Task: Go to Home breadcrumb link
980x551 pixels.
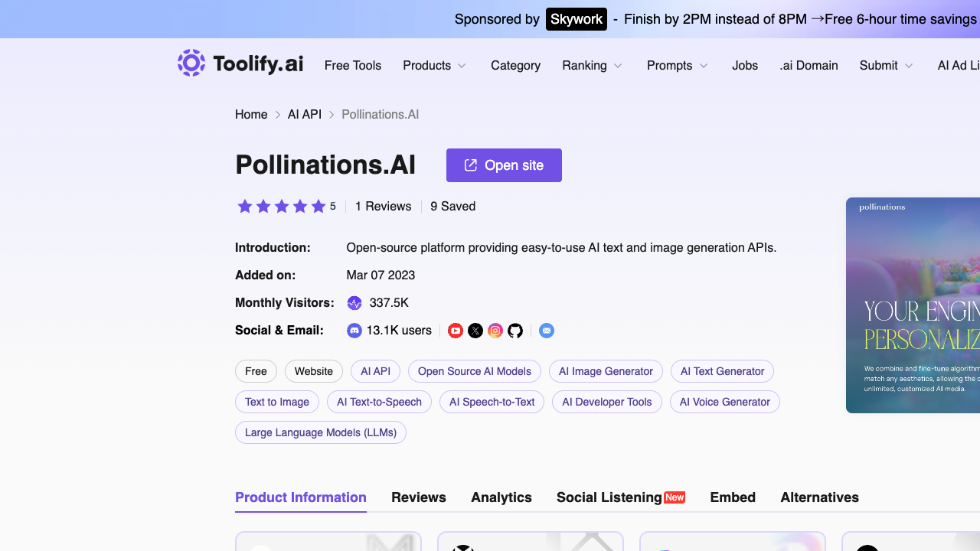Action: coord(251,115)
